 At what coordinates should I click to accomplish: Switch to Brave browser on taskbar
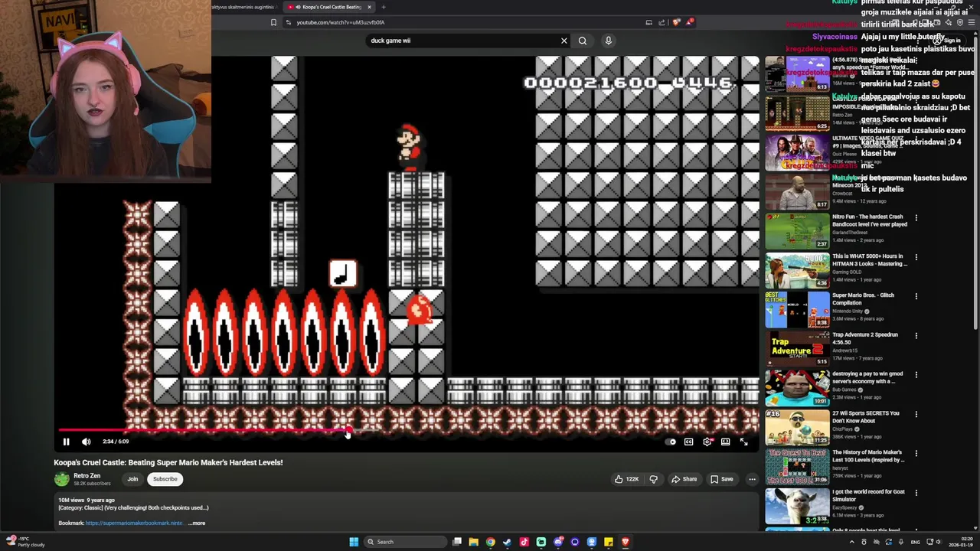[626, 542]
